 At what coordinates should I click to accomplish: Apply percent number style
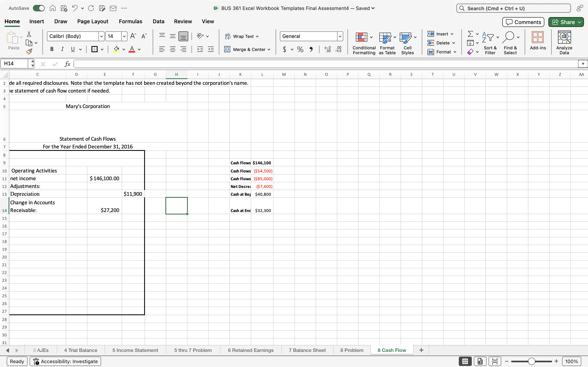point(300,49)
